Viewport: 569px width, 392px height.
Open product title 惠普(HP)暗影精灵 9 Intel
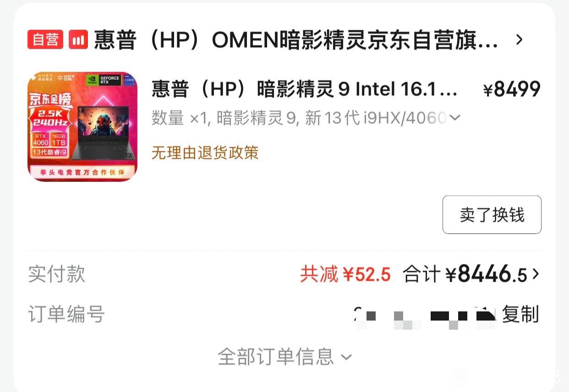click(x=305, y=89)
